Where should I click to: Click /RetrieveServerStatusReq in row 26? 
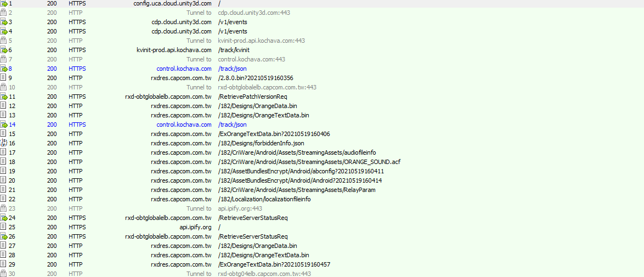pyautogui.click(x=253, y=236)
